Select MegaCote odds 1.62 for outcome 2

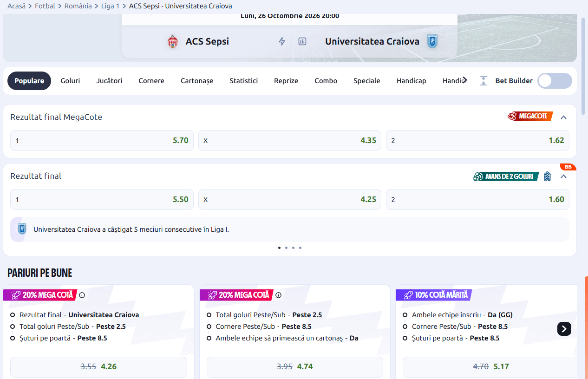tap(477, 140)
